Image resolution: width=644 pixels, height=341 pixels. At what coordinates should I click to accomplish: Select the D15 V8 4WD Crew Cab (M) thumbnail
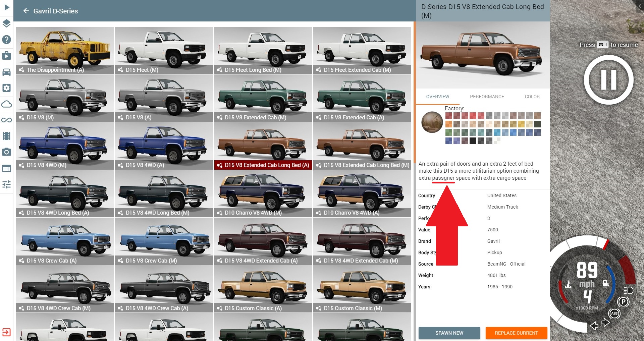65,289
